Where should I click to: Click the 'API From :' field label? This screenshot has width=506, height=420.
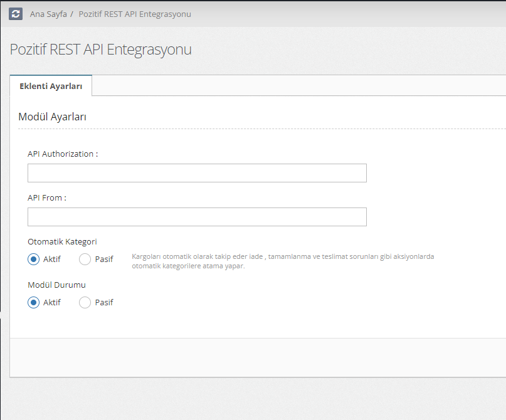pos(47,197)
